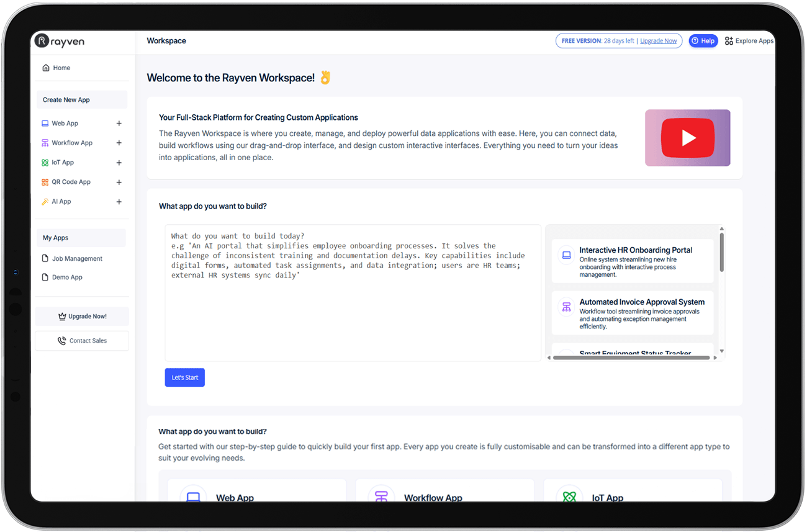
Task: Open the Help button
Action: (x=703, y=40)
